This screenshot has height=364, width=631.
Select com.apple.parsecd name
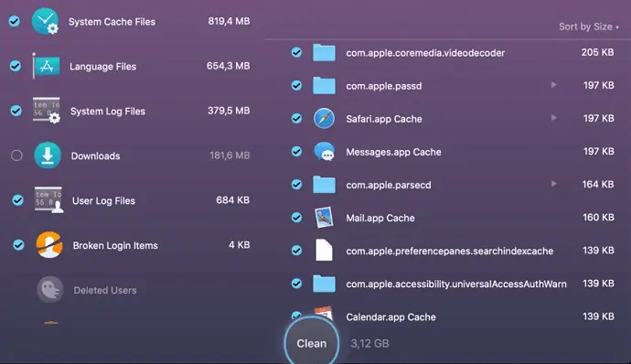coord(389,185)
